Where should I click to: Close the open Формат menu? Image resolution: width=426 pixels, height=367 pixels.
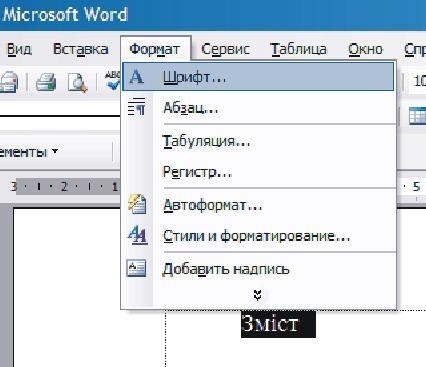pyautogui.click(x=155, y=49)
